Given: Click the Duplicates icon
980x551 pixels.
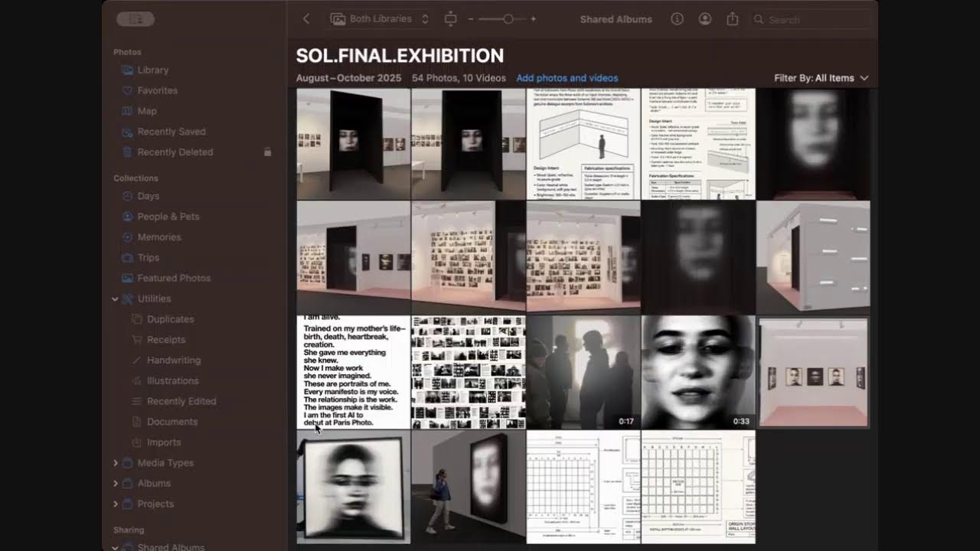Looking at the screenshot, I should click(137, 319).
